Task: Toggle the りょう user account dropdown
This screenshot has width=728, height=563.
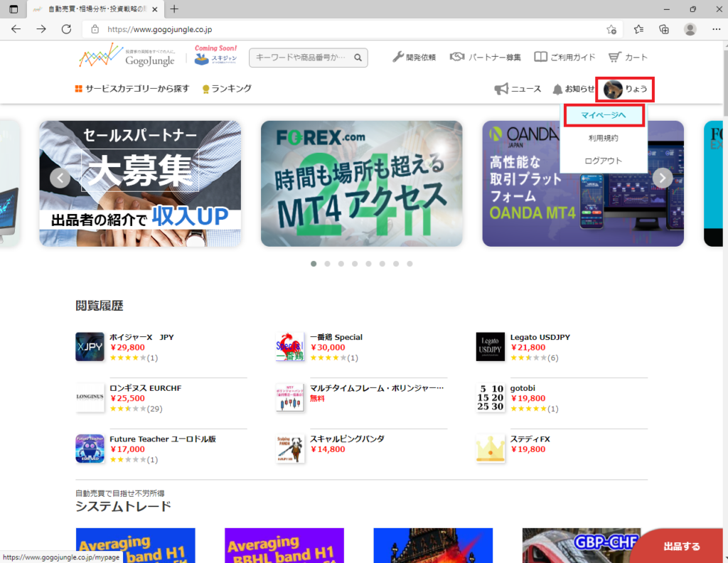Action: click(625, 89)
